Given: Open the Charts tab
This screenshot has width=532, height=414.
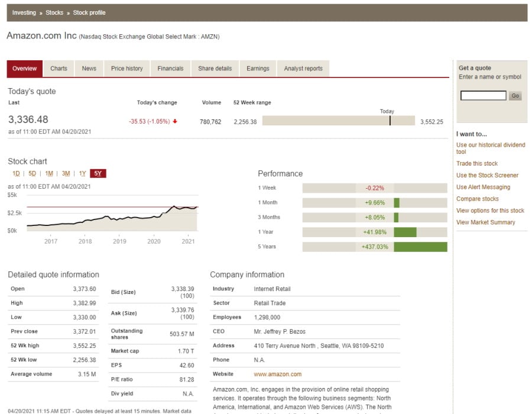Looking at the screenshot, I should point(59,69).
